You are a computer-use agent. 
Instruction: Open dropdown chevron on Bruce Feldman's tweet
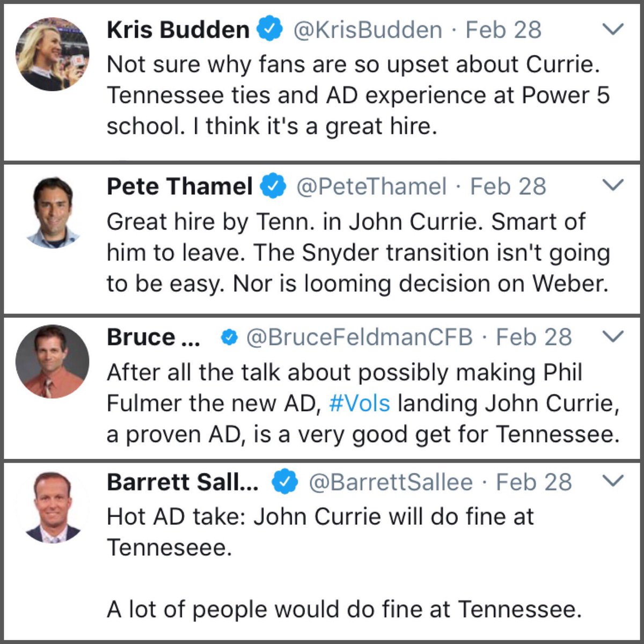click(x=613, y=336)
